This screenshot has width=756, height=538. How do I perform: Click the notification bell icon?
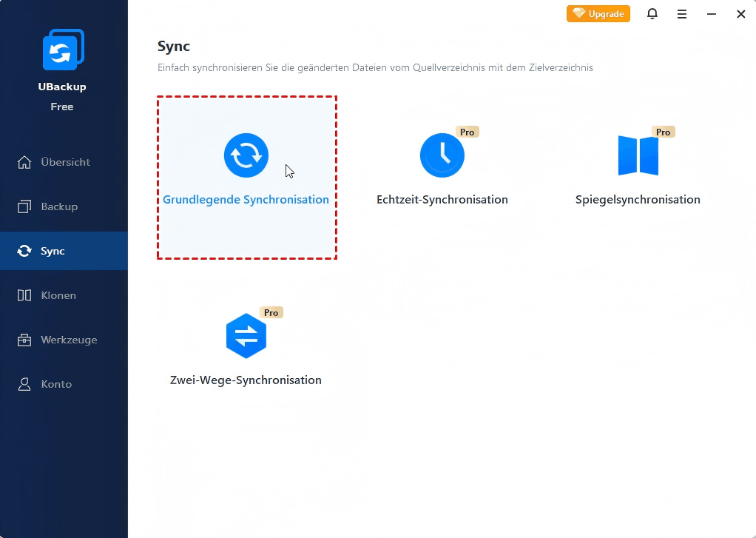(652, 14)
